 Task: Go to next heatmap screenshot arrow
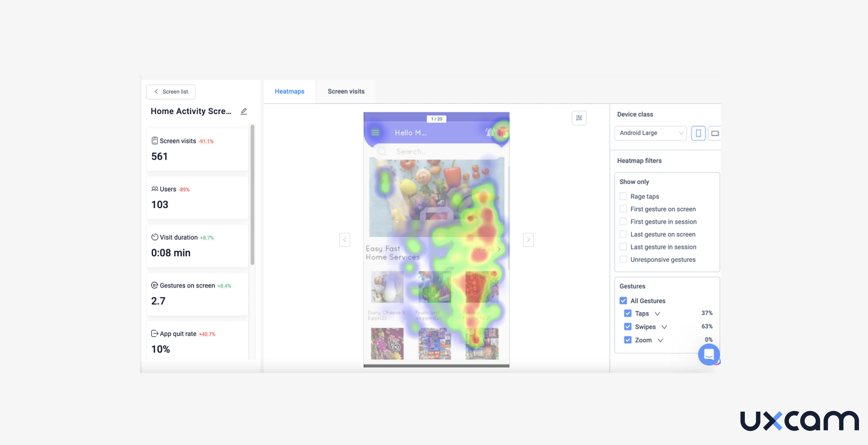click(x=528, y=240)
